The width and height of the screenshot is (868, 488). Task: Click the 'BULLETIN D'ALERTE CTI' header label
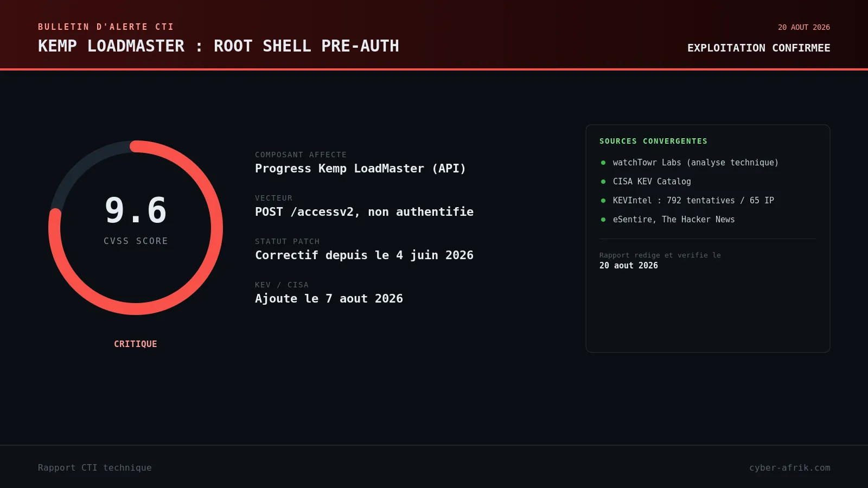pyautogui.click(x=106, y=27)
